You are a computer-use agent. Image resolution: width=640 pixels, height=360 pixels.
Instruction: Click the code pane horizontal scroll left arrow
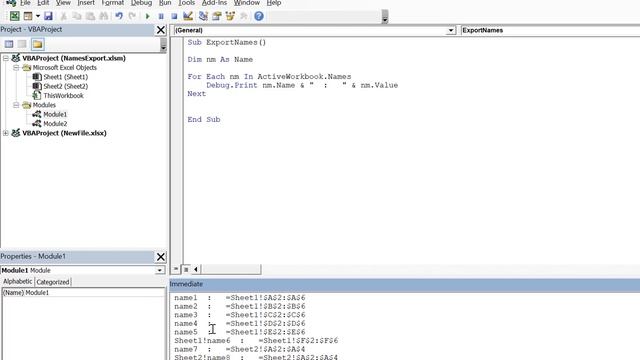pos(196,269)
